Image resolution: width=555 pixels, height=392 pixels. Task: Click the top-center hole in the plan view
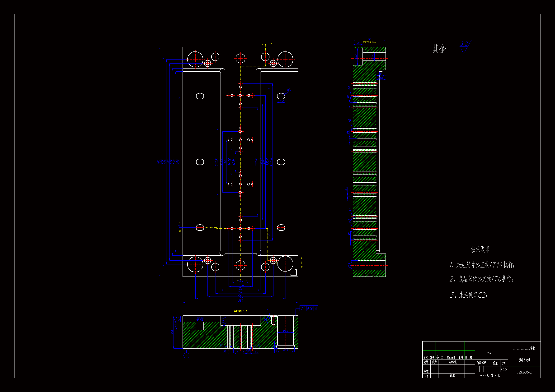click(240, 58)
